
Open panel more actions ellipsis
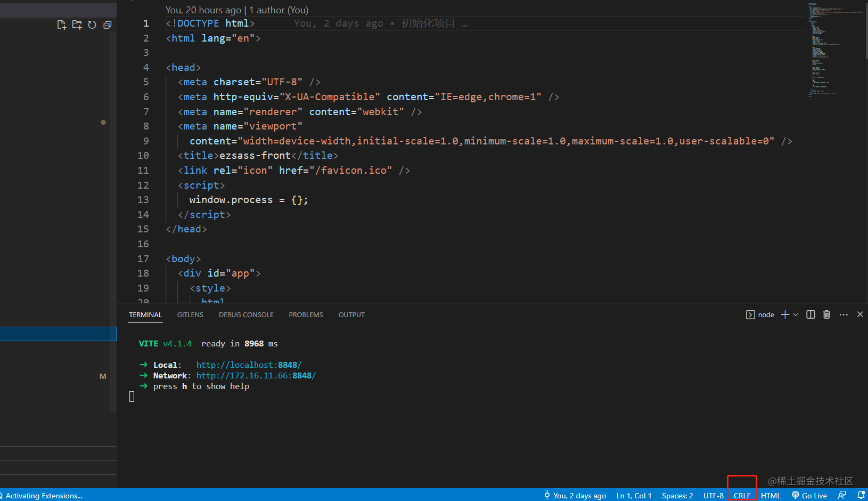[x=844, y=314]
